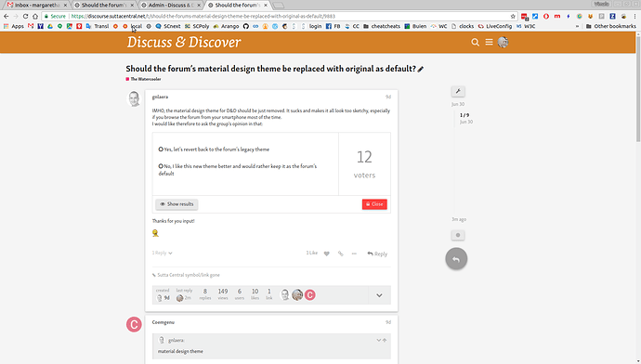This screenshot has width=641, height=364.
Task: Click the timeline scroller handle 1/9
Action: (464, 118)
